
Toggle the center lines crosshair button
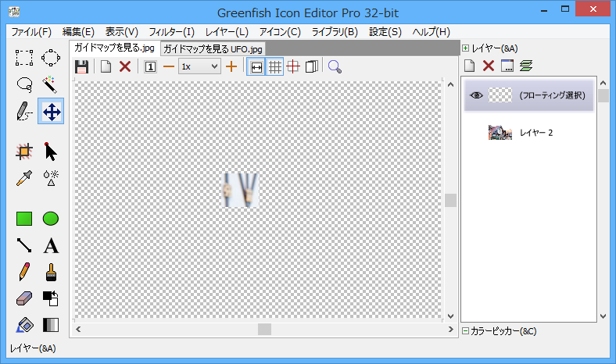(293, 67)
